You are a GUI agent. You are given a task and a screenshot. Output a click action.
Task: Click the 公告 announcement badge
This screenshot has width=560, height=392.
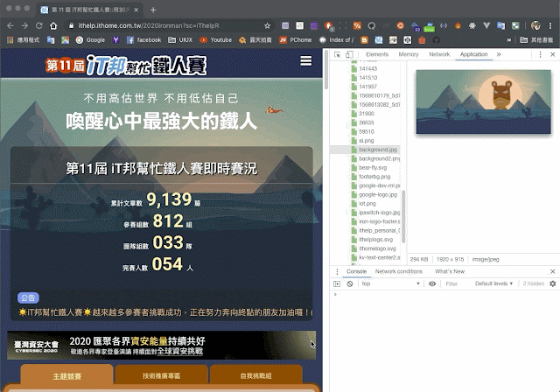click(28, 297)
